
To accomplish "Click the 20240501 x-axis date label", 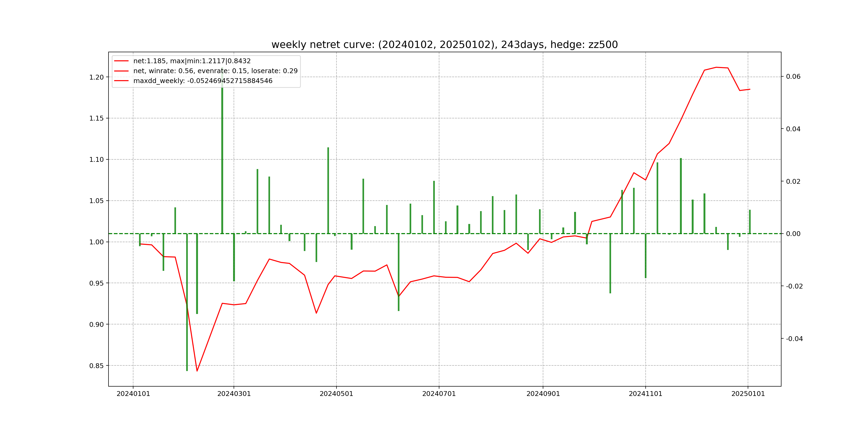I will [336, 394].
